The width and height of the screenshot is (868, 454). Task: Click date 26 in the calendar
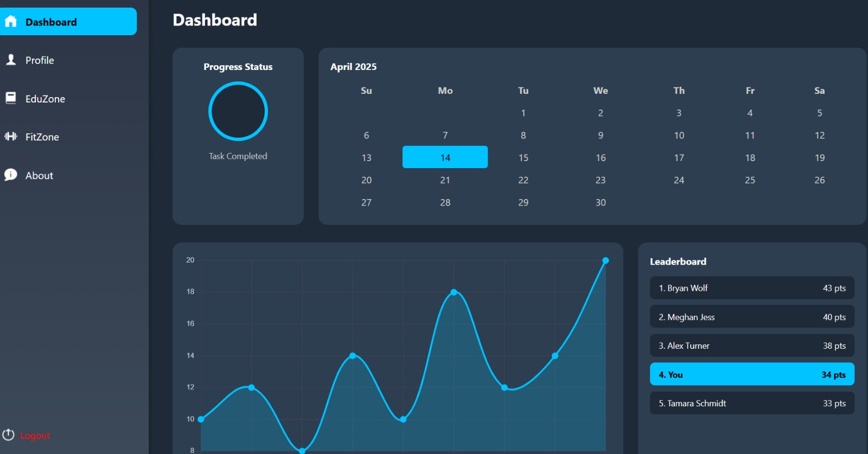[820, 180]
